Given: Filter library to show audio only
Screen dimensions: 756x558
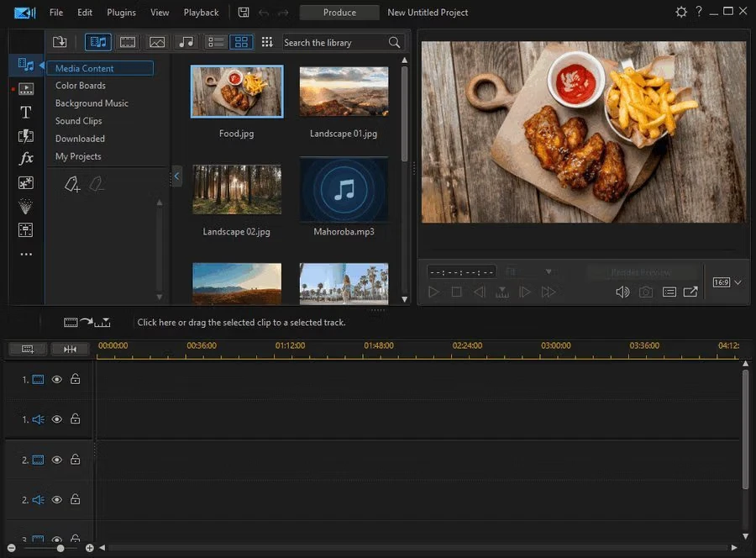Looking at the screenshot, I should [x=186, y=42].
